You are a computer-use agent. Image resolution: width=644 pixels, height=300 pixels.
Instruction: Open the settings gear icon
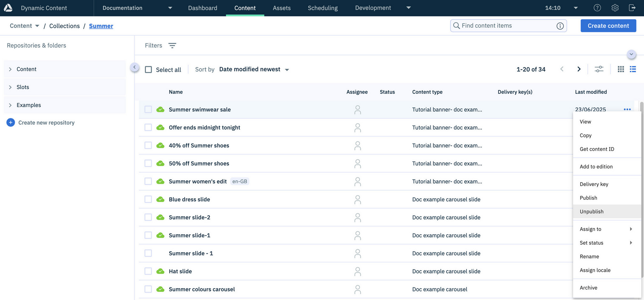pyautogui.click(x=615, y=8)
